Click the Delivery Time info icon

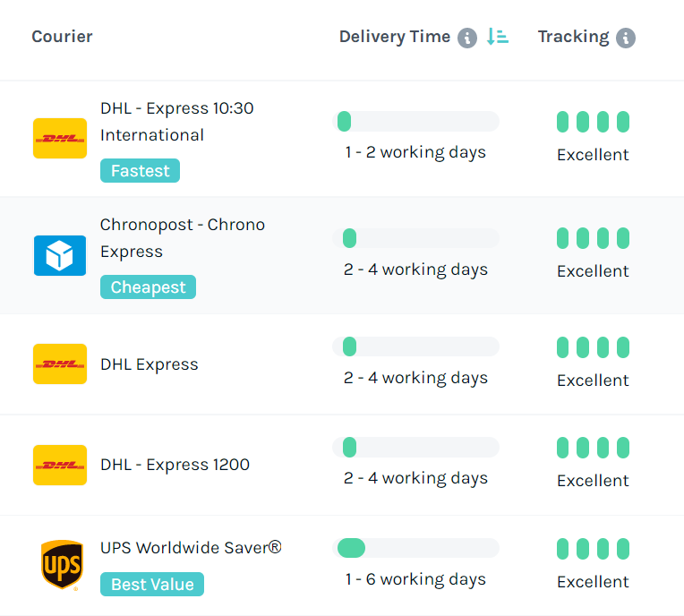click(467, 38)
